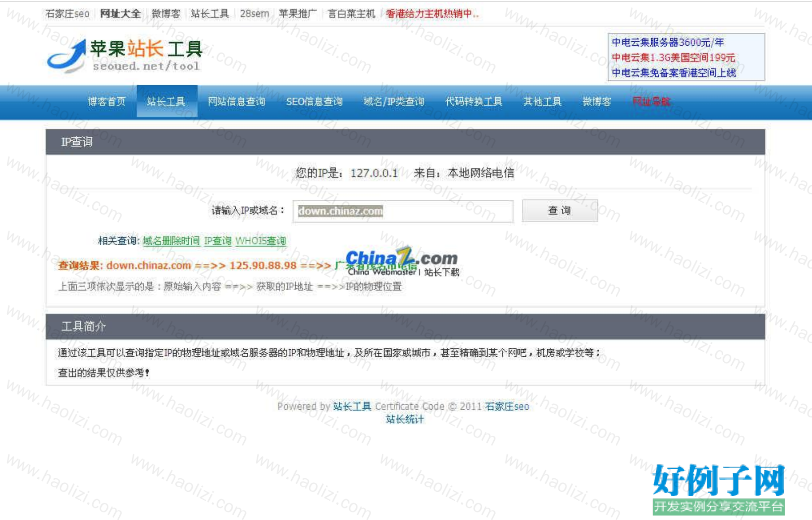This screenshot has height=520, width=812.
Task: Click the ChinaZ.com logo image
Action: [402, 262]
